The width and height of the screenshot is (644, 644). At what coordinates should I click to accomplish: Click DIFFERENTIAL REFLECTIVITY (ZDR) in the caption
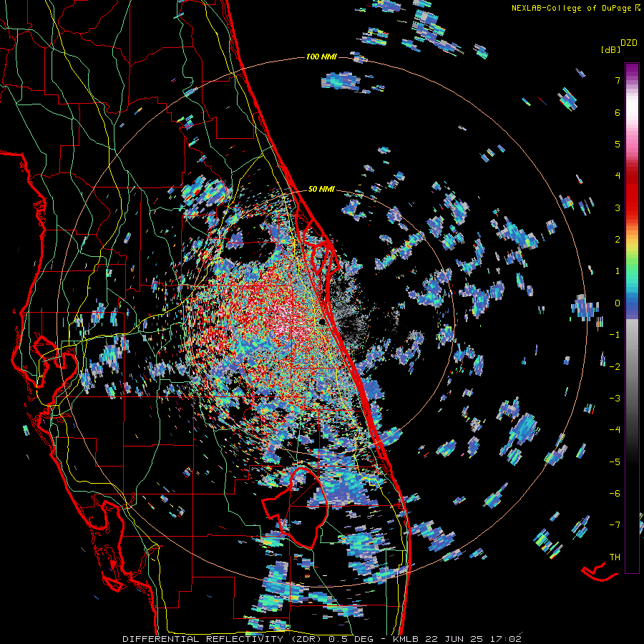tap(223, 639)
